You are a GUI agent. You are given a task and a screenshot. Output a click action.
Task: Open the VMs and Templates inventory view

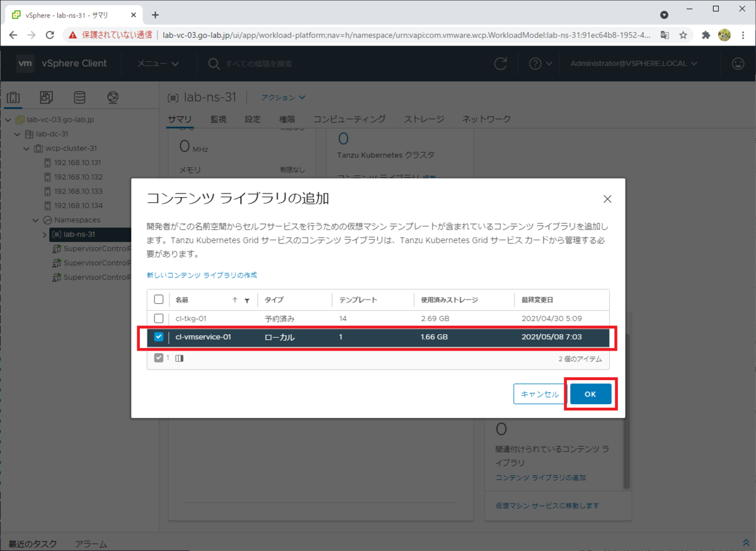pyautogui.click(x=45, y=97)
